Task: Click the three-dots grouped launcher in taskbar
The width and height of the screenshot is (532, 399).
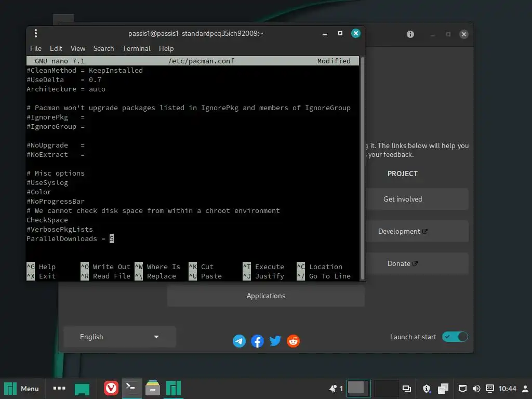Action: pyautogui.click(x=59, y=388)
